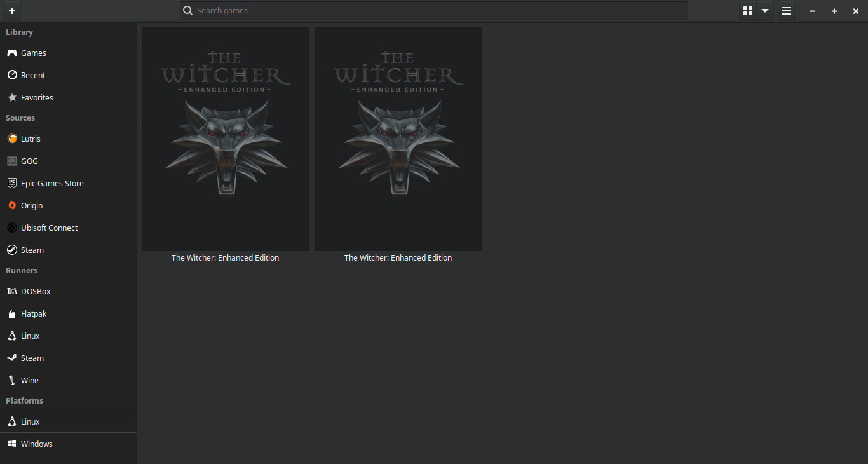Click the Windows platform logo icon
868x464 pixels.
12,444
